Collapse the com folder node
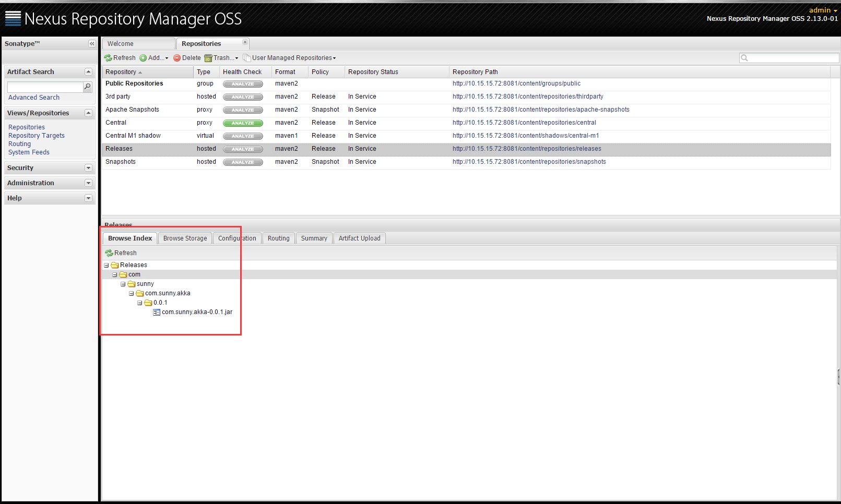Screen dimensions: 841x504 [115, 274]
